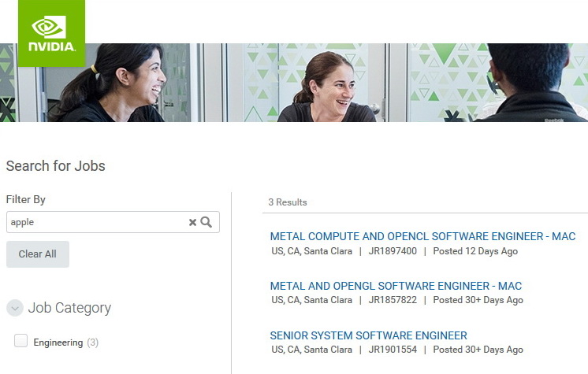Click the Engineering filter label
The image size is (588, 374).
(58, 343)
